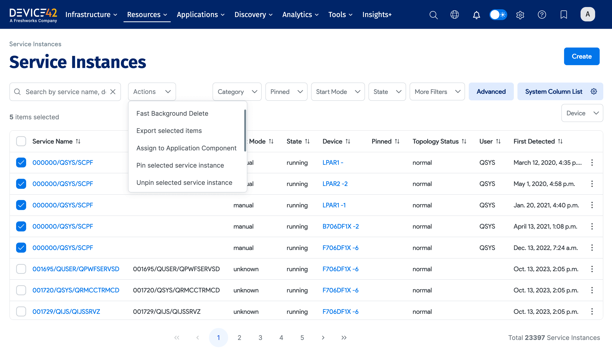Image resolution: width=612 pixels, height=364 pixels.
Task: Open the LPAR2 -2 device link
Action: click(x=335, y=184)
